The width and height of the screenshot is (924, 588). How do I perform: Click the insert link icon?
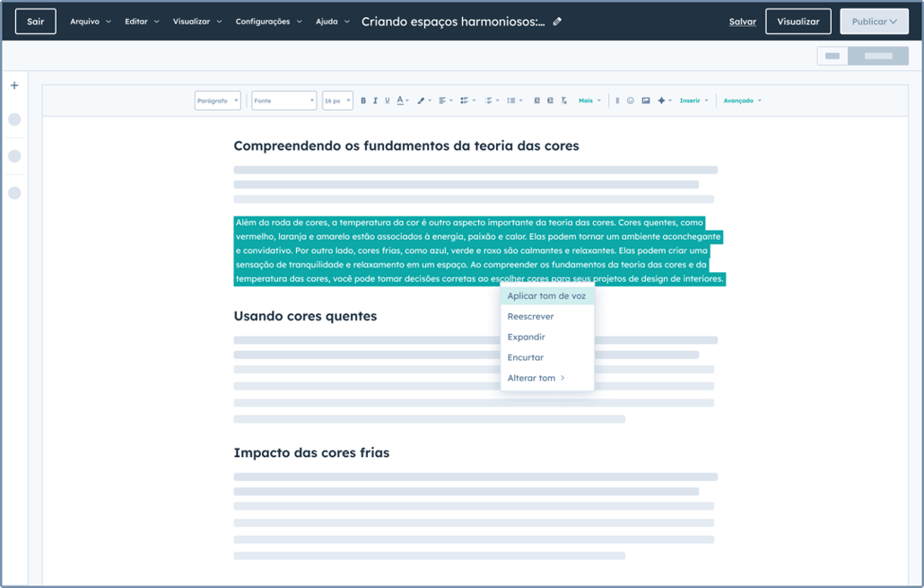click(617, 100)
